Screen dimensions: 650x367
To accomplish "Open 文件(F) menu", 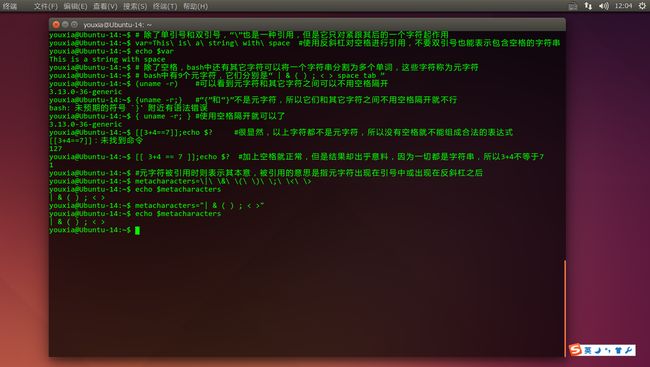I will click(x=46, y=6).
